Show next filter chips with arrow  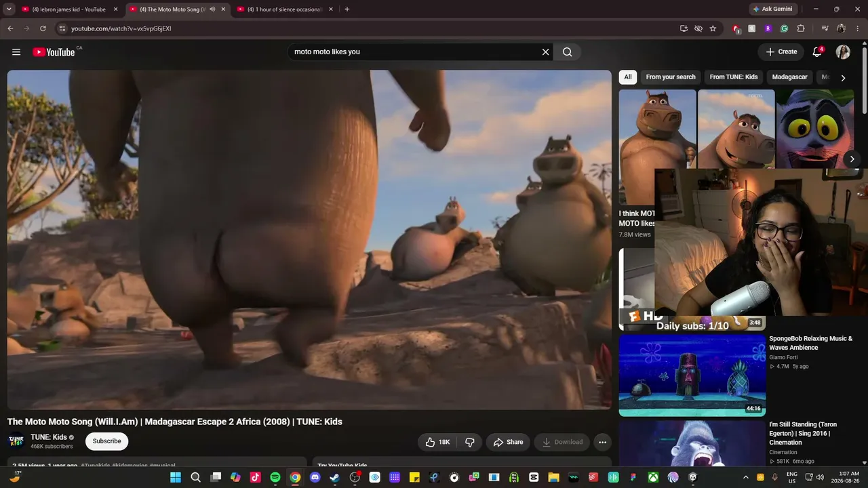pyautogui.click(x=843, y=77)
